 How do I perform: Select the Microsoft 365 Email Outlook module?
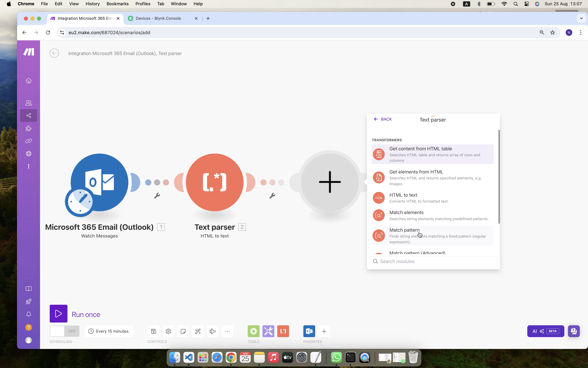(x=99, y=182)
